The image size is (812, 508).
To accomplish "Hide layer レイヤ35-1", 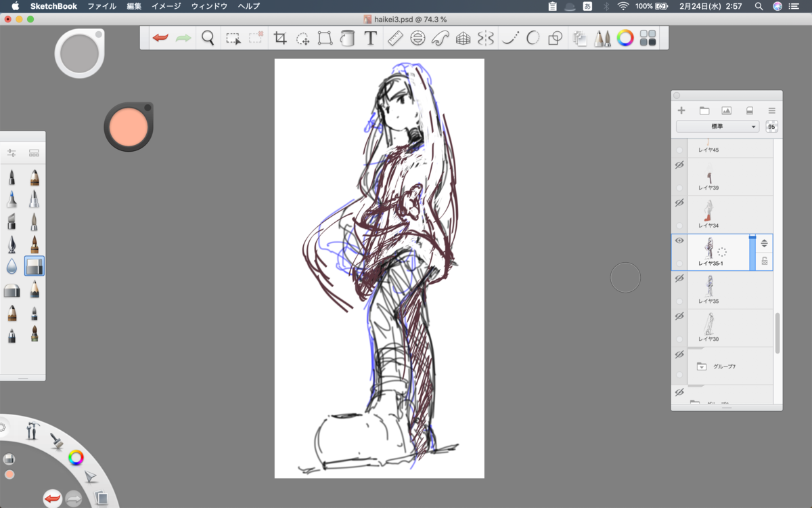I will pos(679,240).
